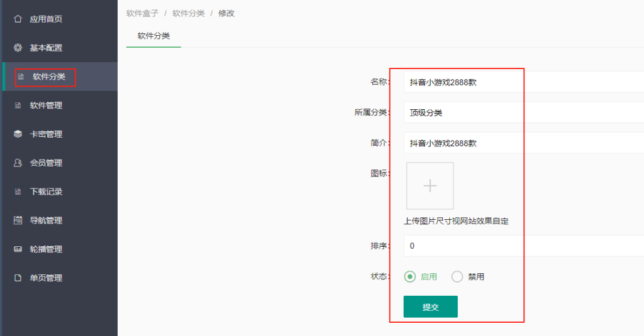Click 软件盒子 breadcrumb link
Screen dimensions: 644x336
pyautogui.click(x=142, y=14)
